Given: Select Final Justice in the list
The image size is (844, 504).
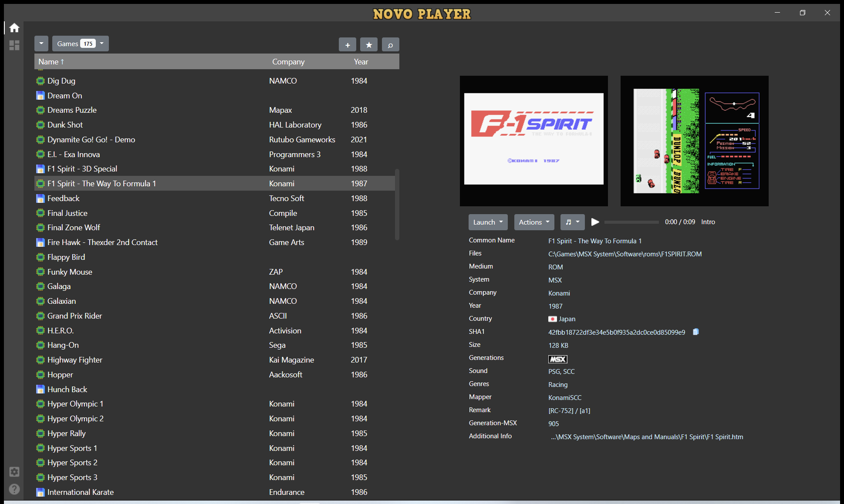Looking at the screenshot, I should point(215,213).
